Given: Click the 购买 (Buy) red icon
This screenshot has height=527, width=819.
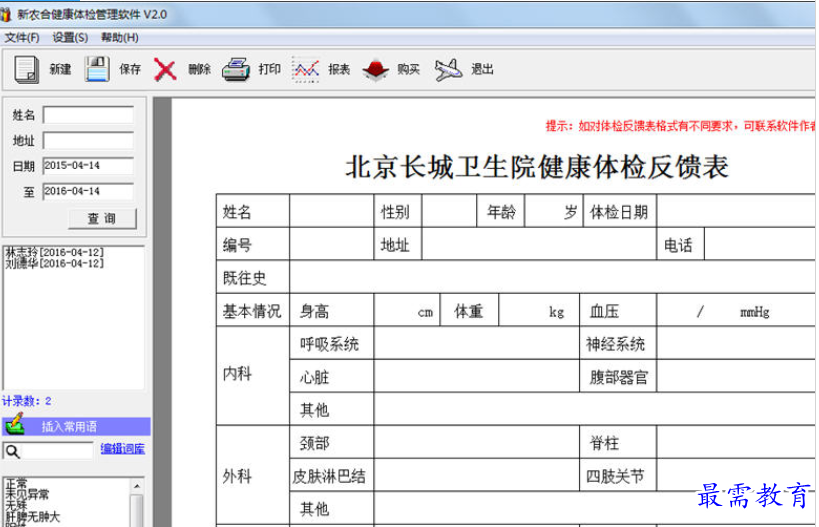Looking at the screenshot, I should [x=374, y=69].
